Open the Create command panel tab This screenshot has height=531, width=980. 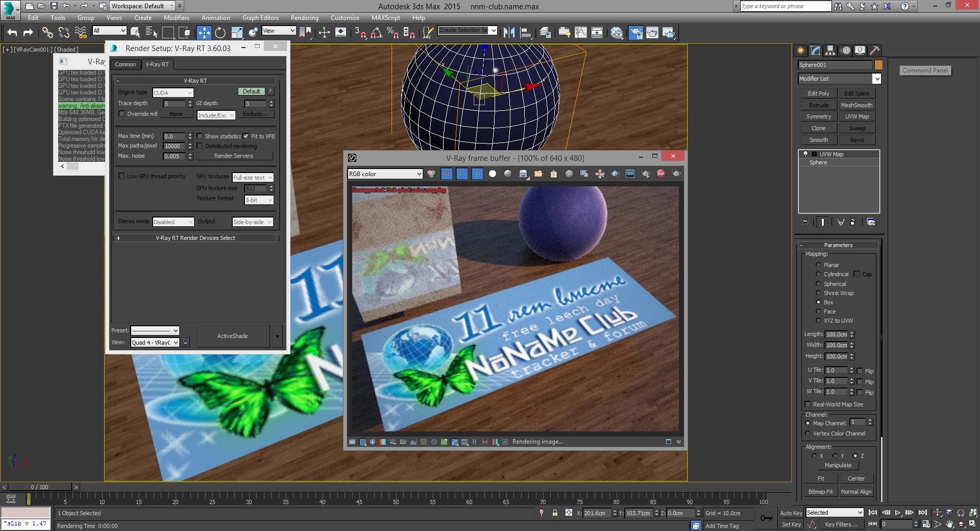pos(800,51)
